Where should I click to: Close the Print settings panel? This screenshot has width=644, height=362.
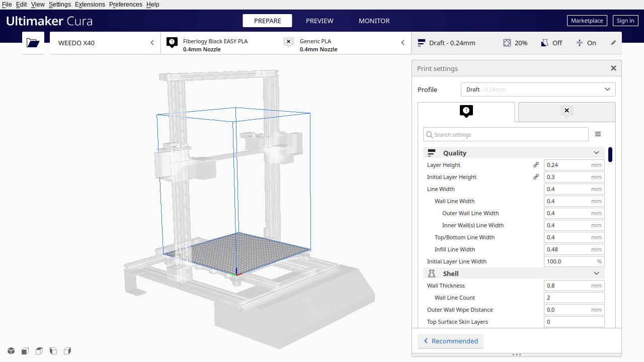[x=613, y=68]
